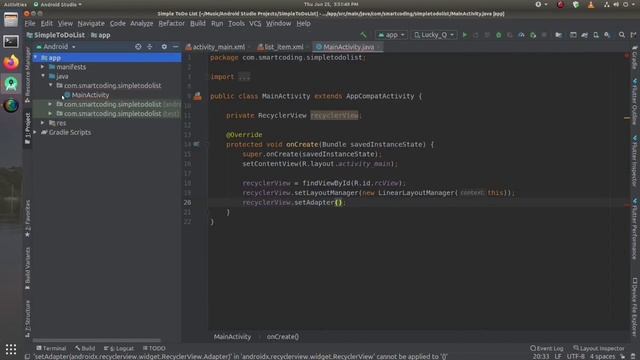Screen dimensions: 640x360
Task: Open Show Applications grid in dock
Action: 11,349
